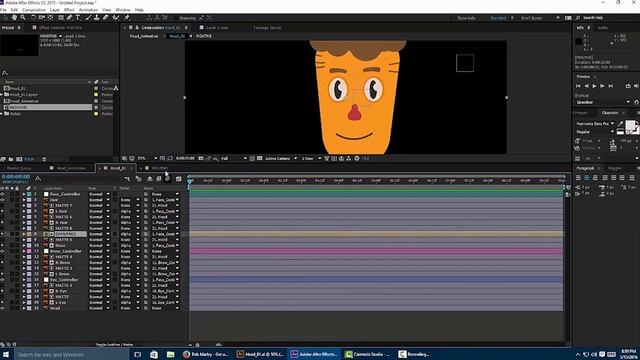Click the eyedropper in the Character panel
Image resolution: width=640 pixels, height=360 pixels.
coord(620,123)
